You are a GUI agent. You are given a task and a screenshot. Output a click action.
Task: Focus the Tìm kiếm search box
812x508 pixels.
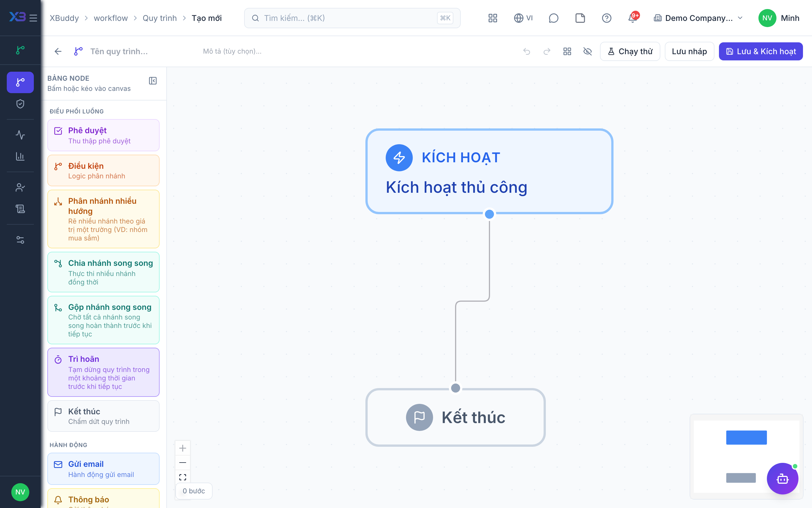click(x=352, y=18)
